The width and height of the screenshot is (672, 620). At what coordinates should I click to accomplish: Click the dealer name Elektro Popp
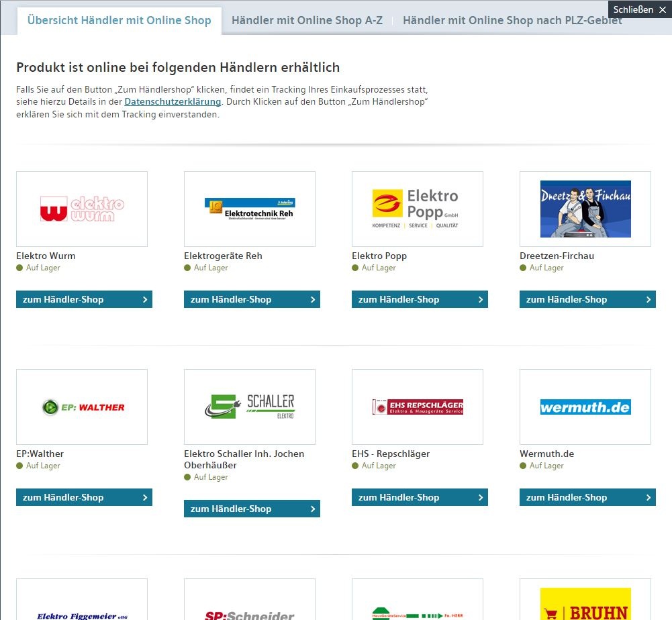379,256
